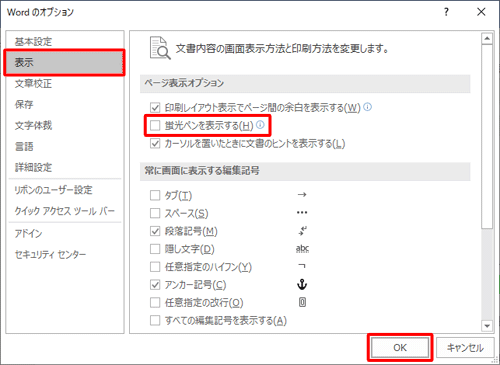Close the Word のオプション dialog
This screenshot has width=500, height=365.
coord(481,12)
